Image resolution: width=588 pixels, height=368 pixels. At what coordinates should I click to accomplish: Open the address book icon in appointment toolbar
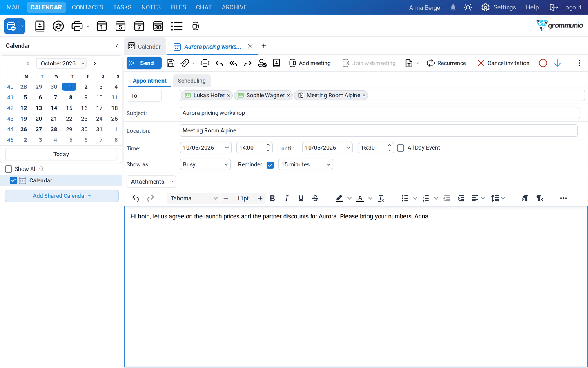[276, 63]
